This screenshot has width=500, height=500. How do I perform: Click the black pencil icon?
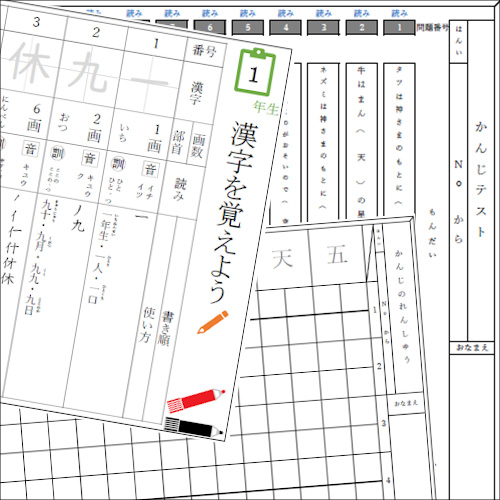[x=193, y=427]
